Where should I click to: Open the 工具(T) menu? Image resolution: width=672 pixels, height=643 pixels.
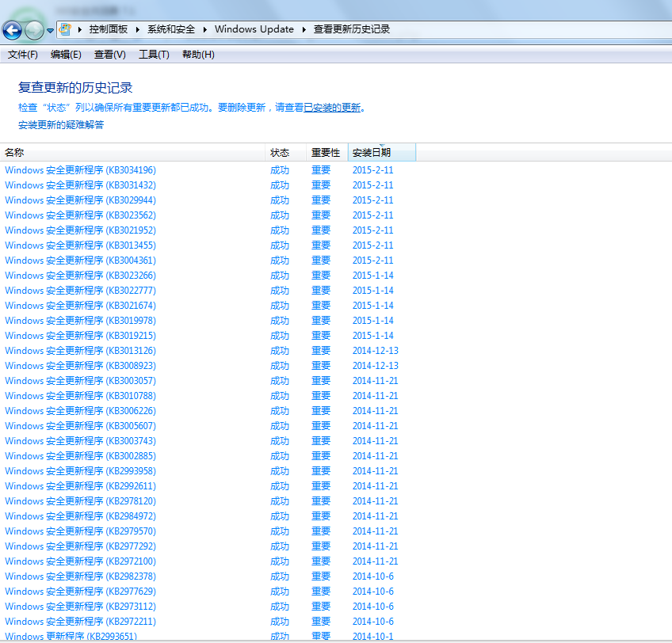point(154,55)
